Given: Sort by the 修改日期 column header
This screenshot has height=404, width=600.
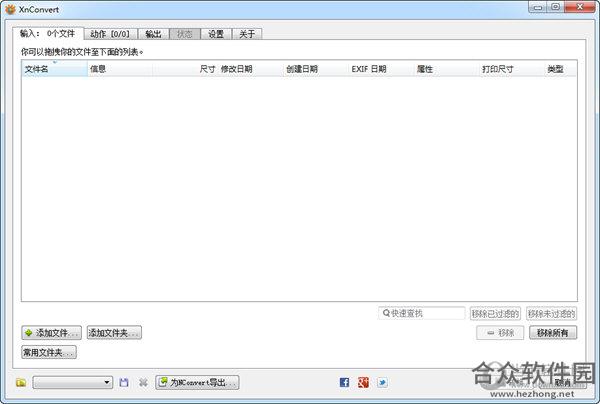Looking at the screenshot, I should point(251,69).
